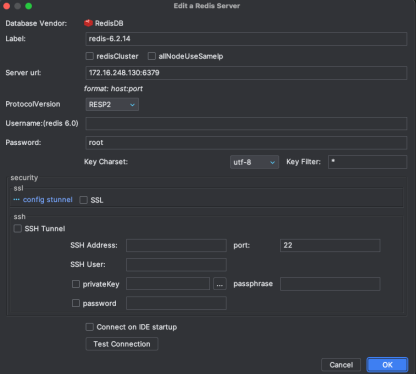Click the RedisDB vendor logo icon
The width and height of the screenshot is (416, 374).
(88, 23)
